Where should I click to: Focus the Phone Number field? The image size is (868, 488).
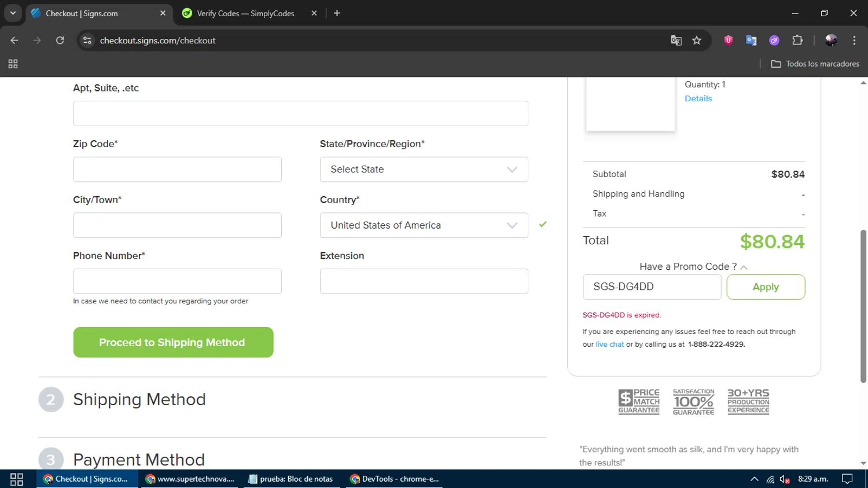click(177, 281)
